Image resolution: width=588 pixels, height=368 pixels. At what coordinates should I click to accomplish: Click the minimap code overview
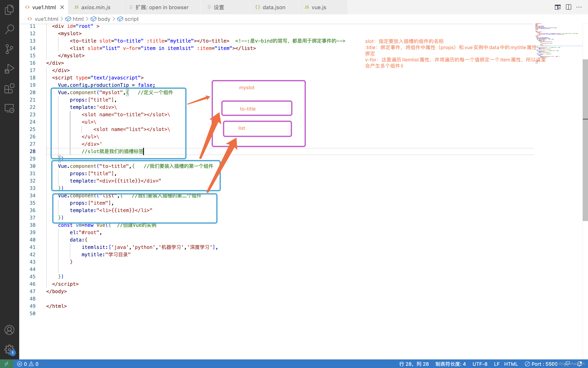click(x=558, y=44)
